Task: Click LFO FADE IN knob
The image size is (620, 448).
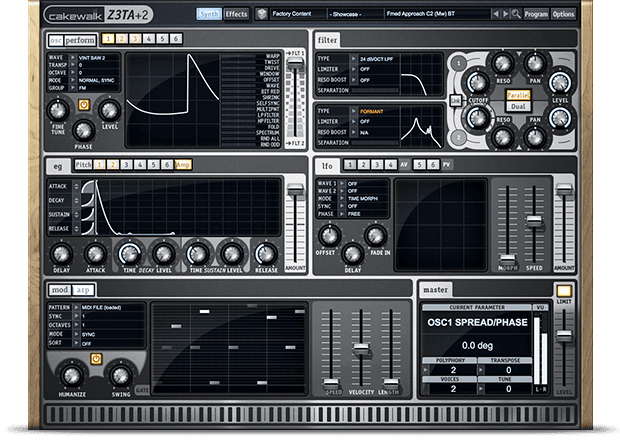Action: click(375, 236)
